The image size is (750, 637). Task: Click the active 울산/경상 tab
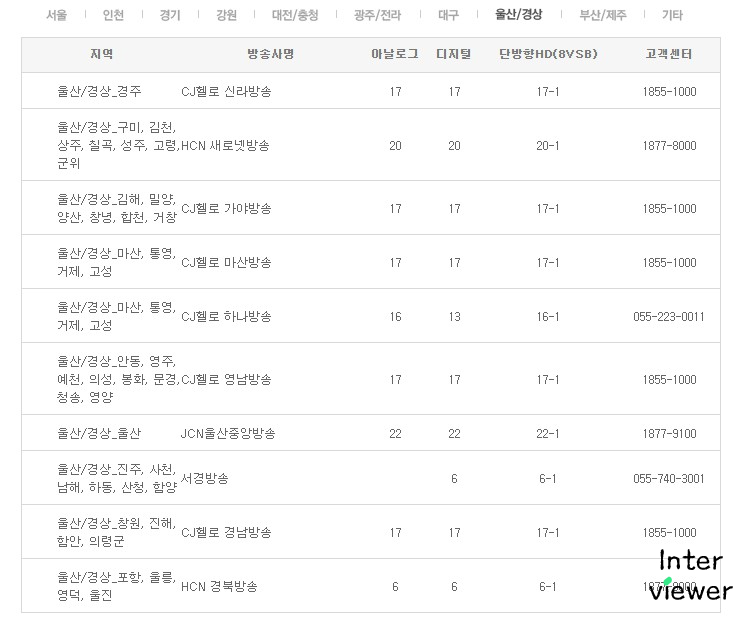pyautogui.click(x=518, y=14)
